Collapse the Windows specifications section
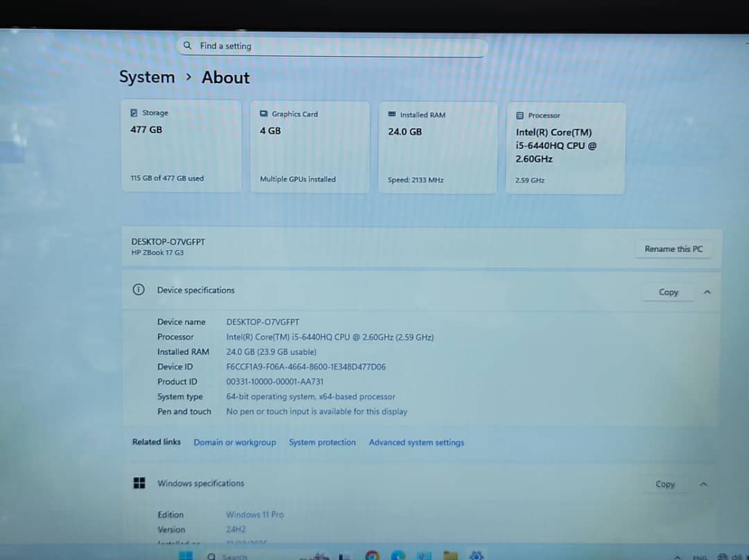 point(703,484)
